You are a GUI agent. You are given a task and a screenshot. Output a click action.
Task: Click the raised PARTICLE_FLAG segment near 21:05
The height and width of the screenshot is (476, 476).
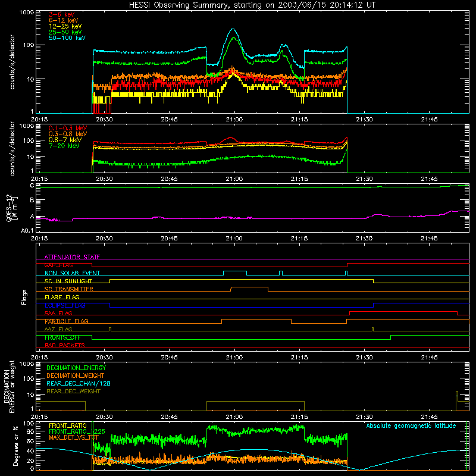pyautogui.click(x=256, y=320)
